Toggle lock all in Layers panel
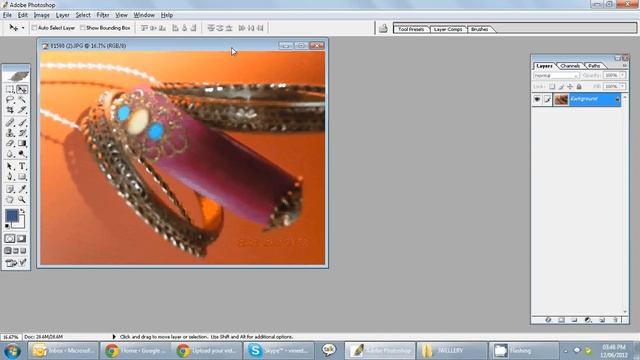The height and width of the screenshot is (360, 640). point(579,87)
